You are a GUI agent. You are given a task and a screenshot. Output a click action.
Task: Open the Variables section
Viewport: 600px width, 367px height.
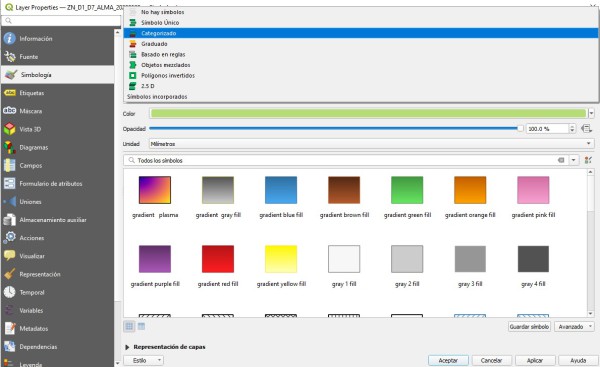[57, 310]
